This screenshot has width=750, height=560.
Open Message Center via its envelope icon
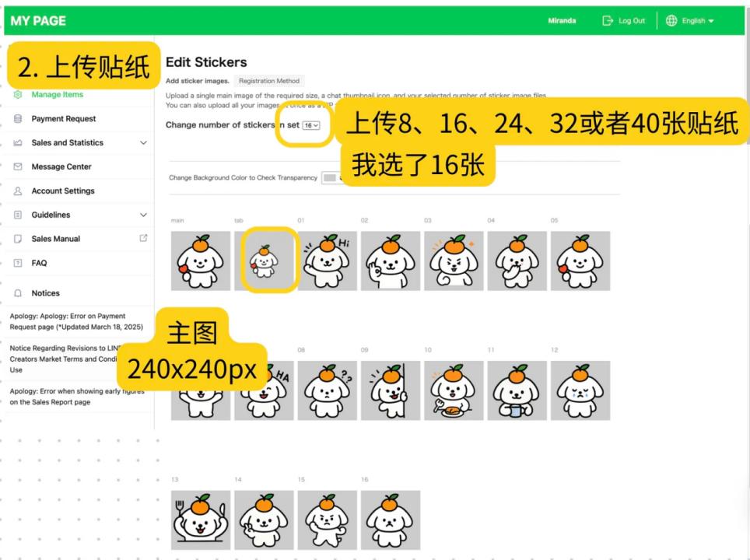[x=17, y=166]
